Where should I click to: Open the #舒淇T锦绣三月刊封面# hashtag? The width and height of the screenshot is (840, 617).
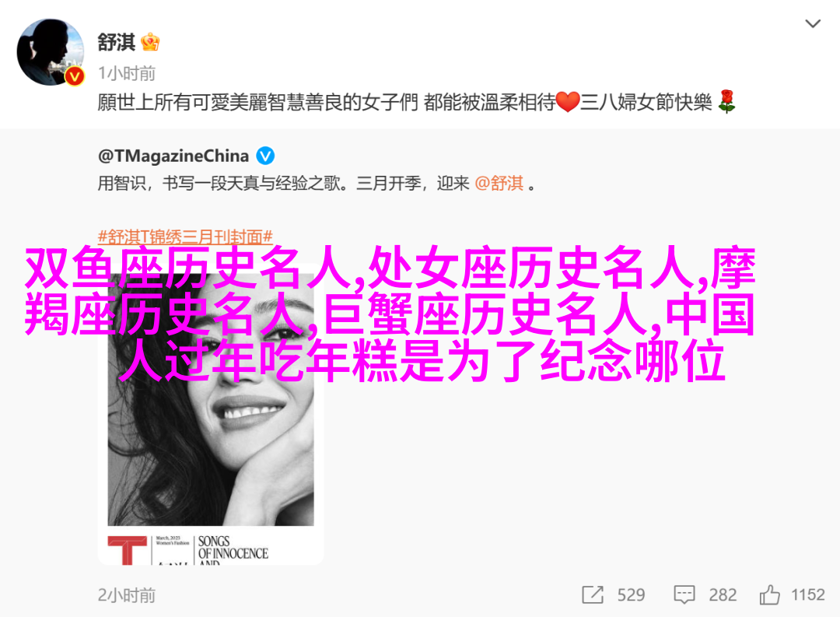[185, 237]
